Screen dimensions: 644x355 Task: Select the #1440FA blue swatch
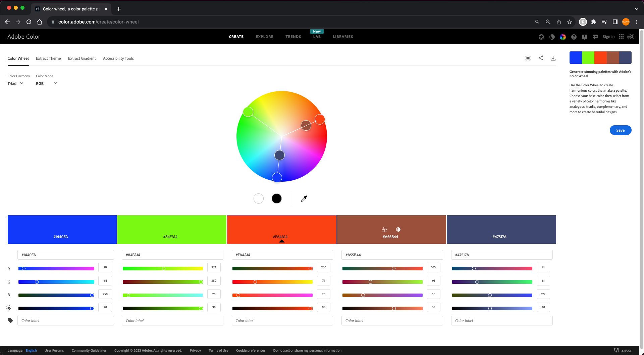point(62,229)
